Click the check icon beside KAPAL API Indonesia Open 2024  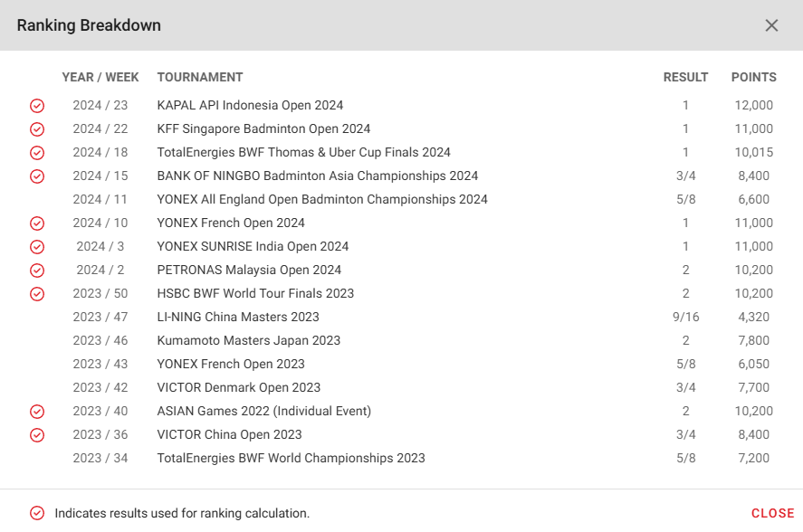[x=37, y=106]
